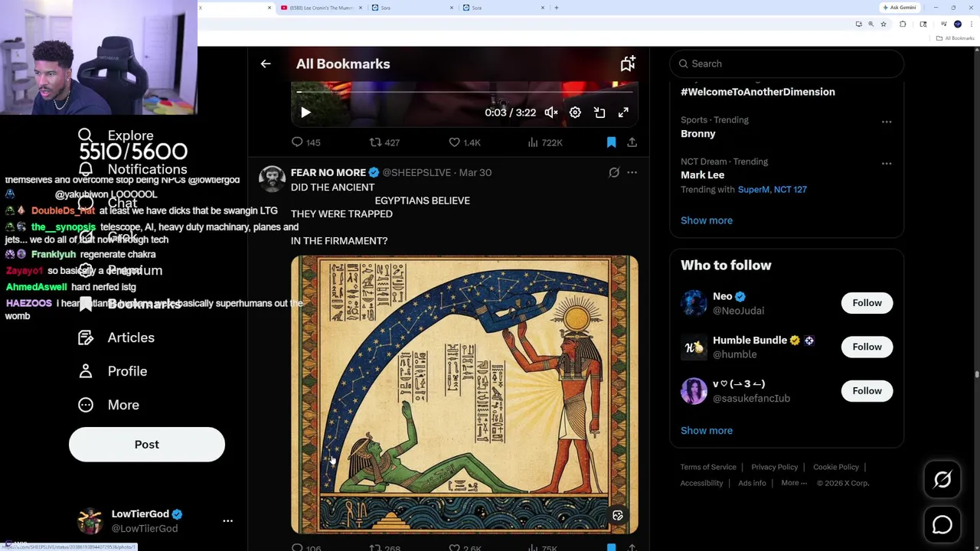Open the SuperM related trend link
This screenshot has width=980, height=551.
(x=753, y=190)
